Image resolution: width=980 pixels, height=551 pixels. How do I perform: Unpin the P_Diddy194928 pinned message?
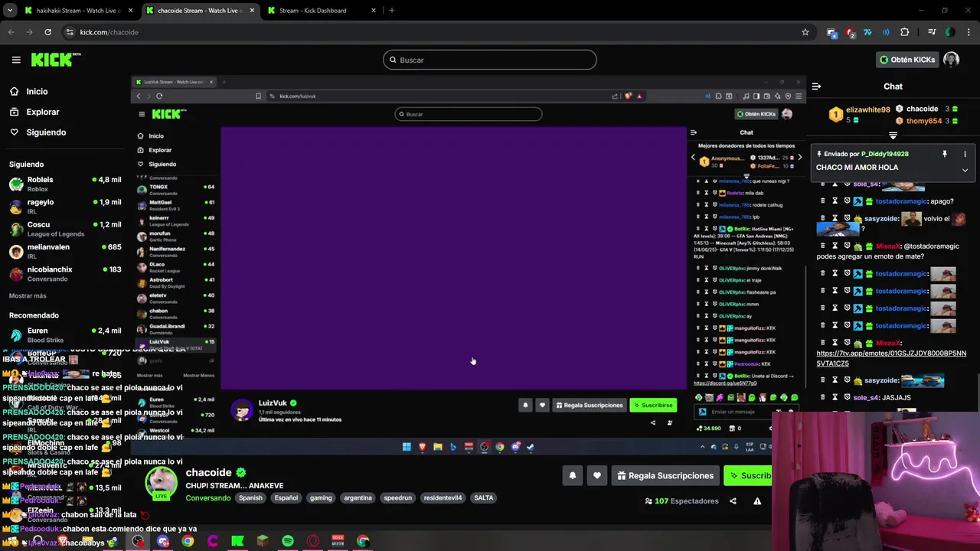(x=945, y=154)
